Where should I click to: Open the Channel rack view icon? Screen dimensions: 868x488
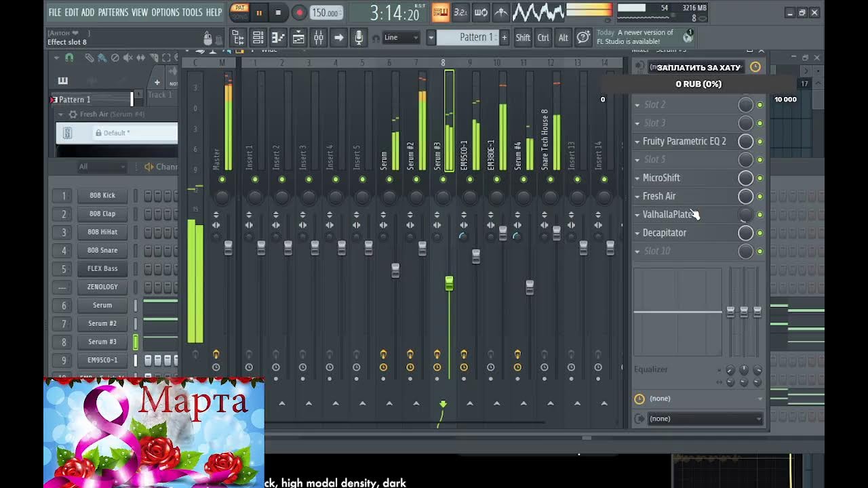[258, 38]
